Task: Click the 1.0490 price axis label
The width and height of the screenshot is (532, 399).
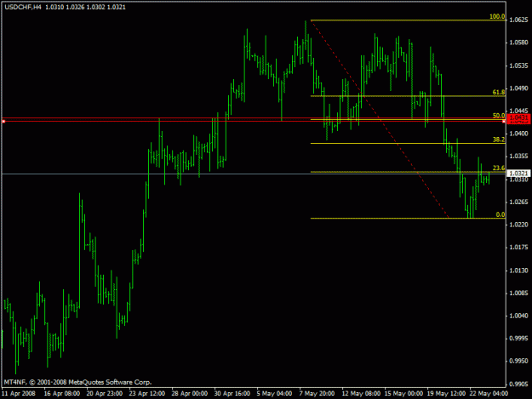Action: [518, 88]
